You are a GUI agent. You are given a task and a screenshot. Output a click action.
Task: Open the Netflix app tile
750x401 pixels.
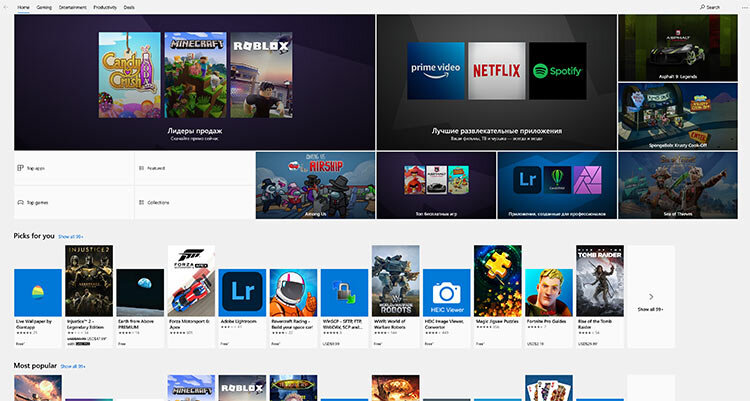coord(496,71)
